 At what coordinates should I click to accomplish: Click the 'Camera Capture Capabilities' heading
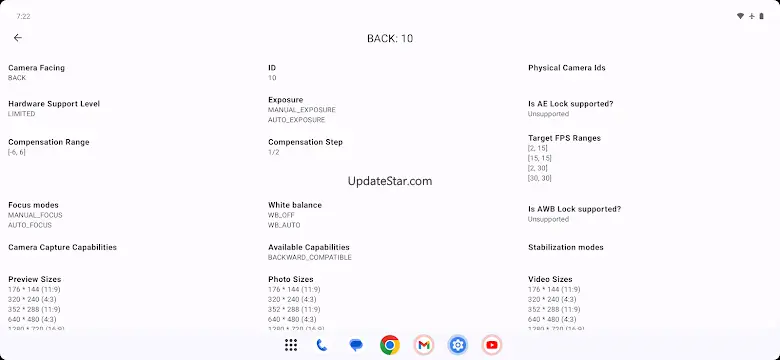(62, 247)
